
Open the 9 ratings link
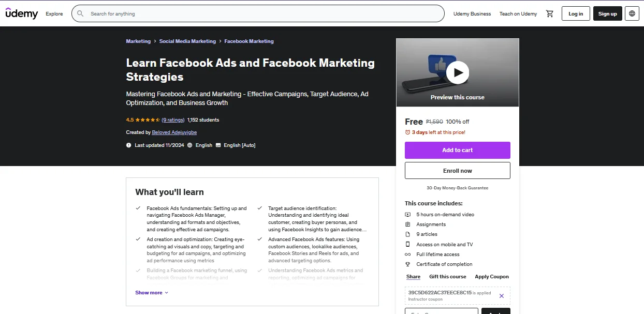(x=173, y=120)
